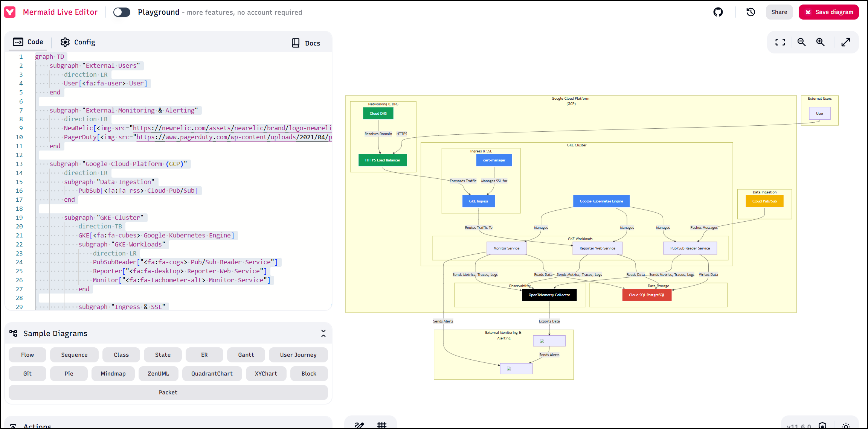Load the Class sample diagram

coord(121,355)
